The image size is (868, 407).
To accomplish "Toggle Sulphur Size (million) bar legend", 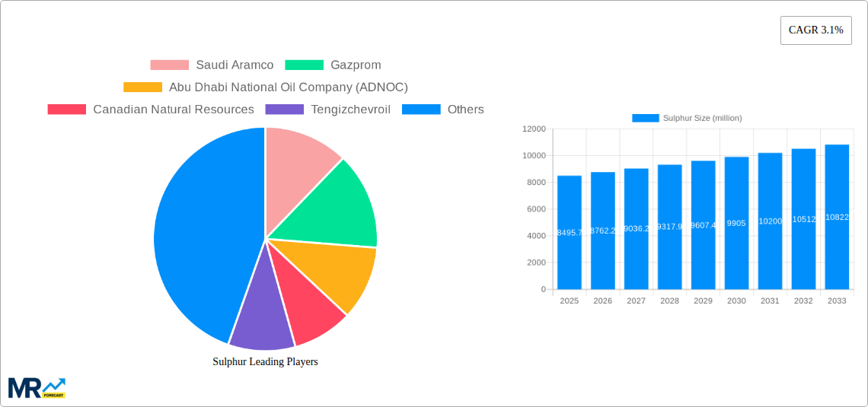I will [x=686, y=118].
